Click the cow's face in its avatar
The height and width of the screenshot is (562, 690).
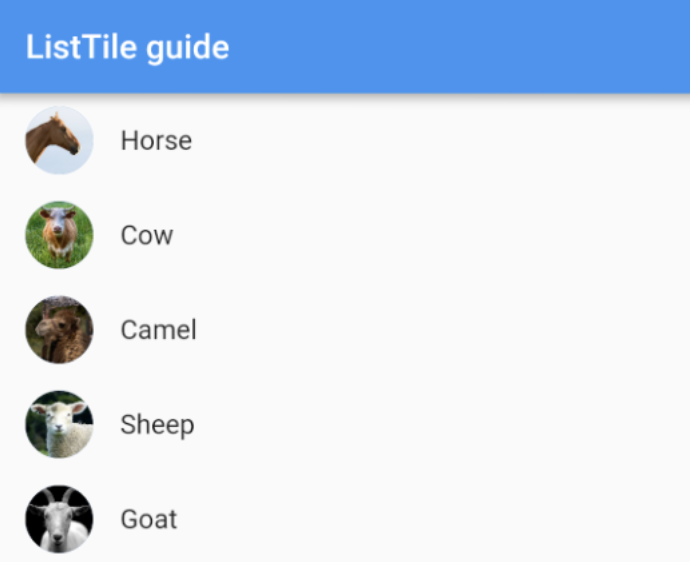pyautogui.click(x=58, y=221)
